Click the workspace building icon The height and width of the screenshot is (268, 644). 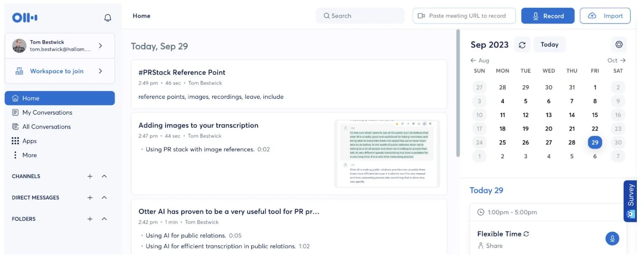[x=19, y=71]
